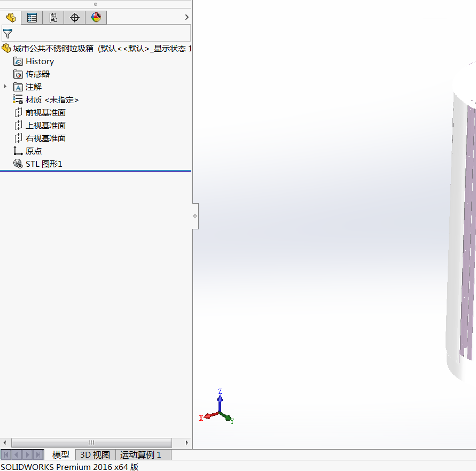This screenshot has height=471, width=476.
Task: Collapse the feature tree panel handle
Action: (195, 216)
